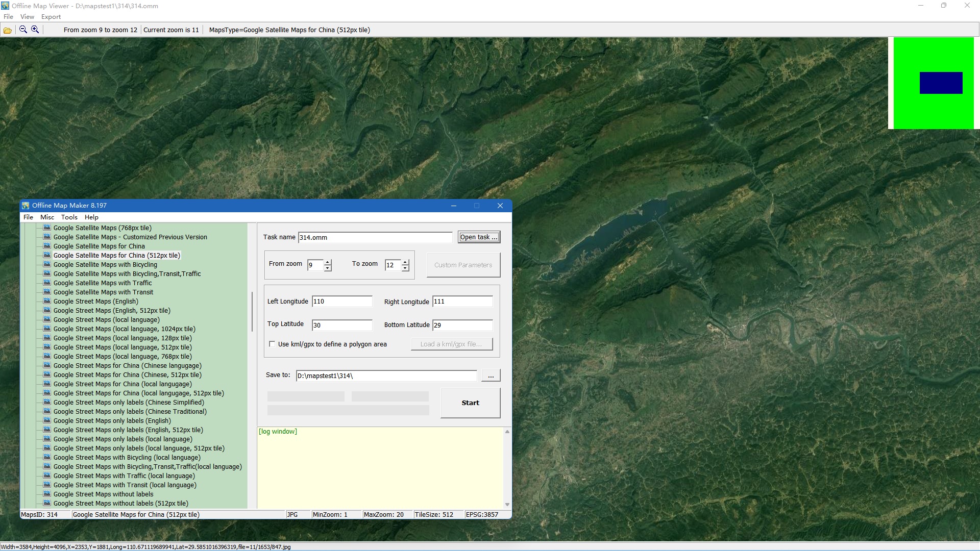980x551 pixels.
Task: Select Google Street Maps for China (local language)
Action: [x=122, y=384]
